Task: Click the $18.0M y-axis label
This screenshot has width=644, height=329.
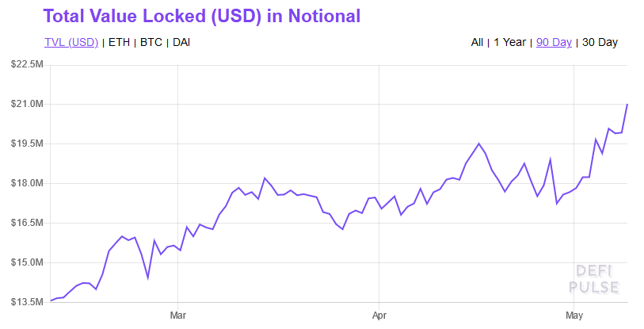Action: [x=28, y=183]
